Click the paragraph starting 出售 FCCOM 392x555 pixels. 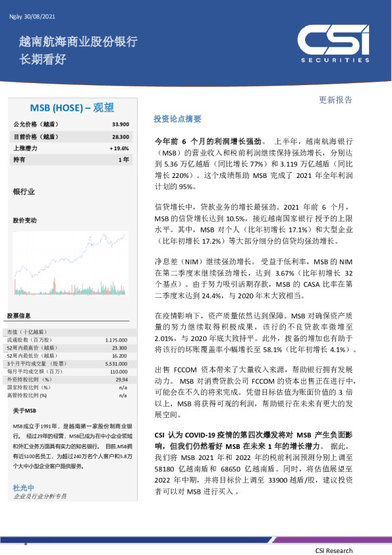point(255,392)
